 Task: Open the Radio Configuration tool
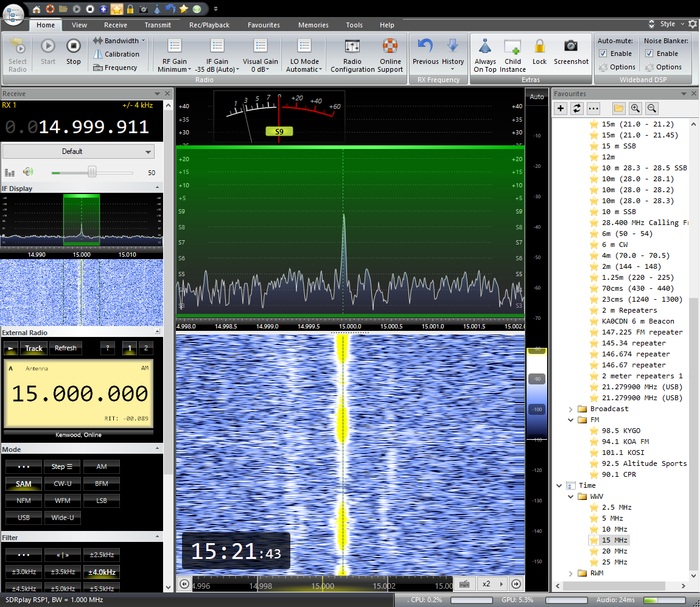[352, 47]
